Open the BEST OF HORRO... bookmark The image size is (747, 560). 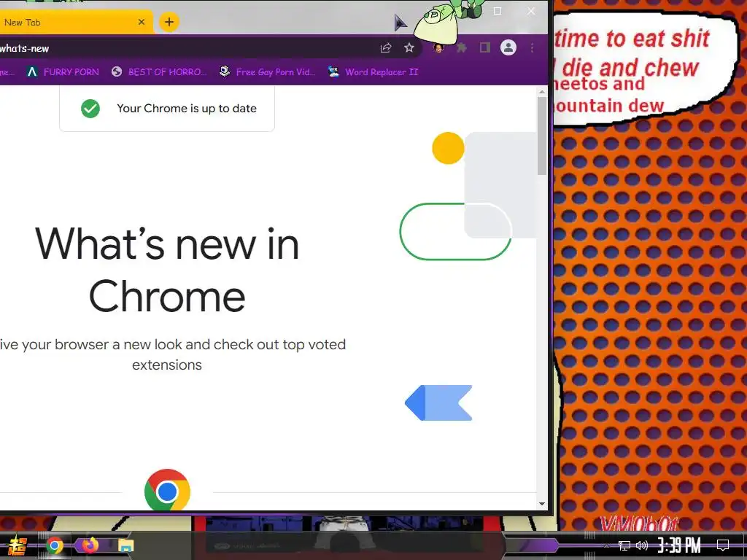[159, 72]
